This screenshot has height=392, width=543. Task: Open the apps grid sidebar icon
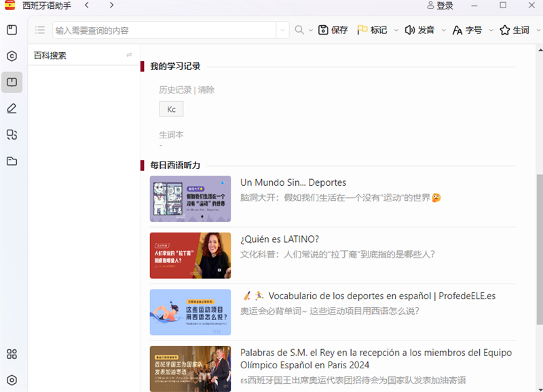[x=12, y=354]
